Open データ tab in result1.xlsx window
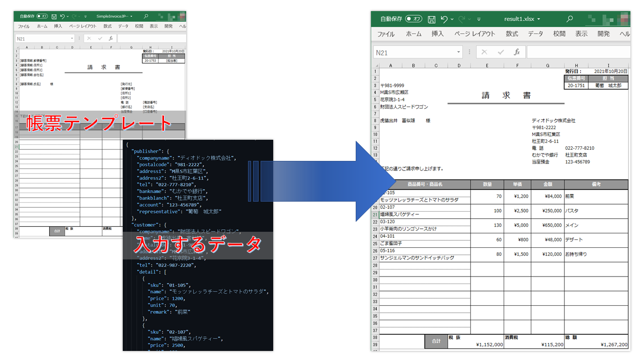Image resolution: width=644 pixels, height=362 pixels. (x=535, y=34)
